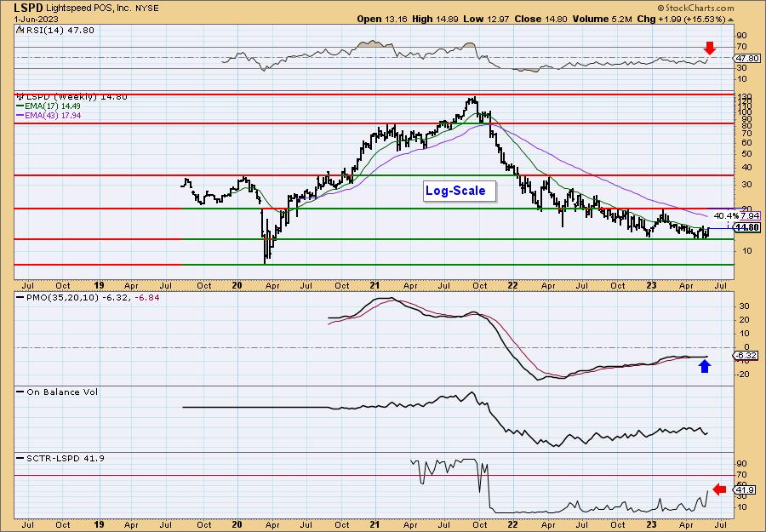Screen dimensions: 766x532
Task: Click the date 1-Jun-2023
Action: 36,19
